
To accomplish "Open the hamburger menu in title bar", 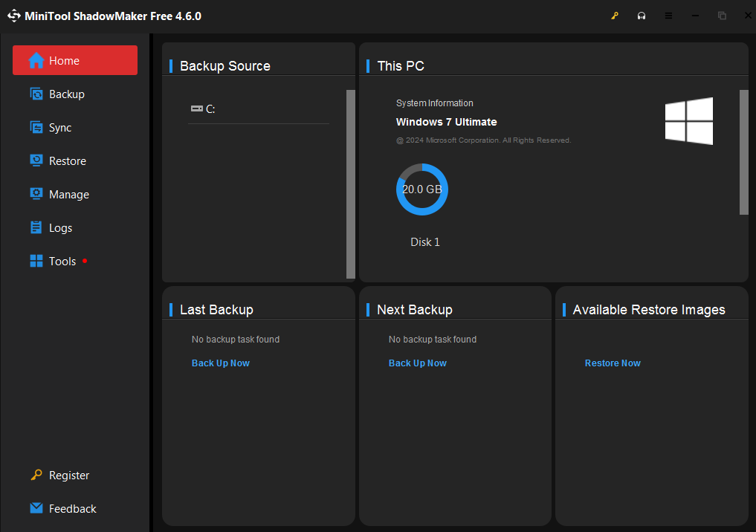I will coord(668,16).
